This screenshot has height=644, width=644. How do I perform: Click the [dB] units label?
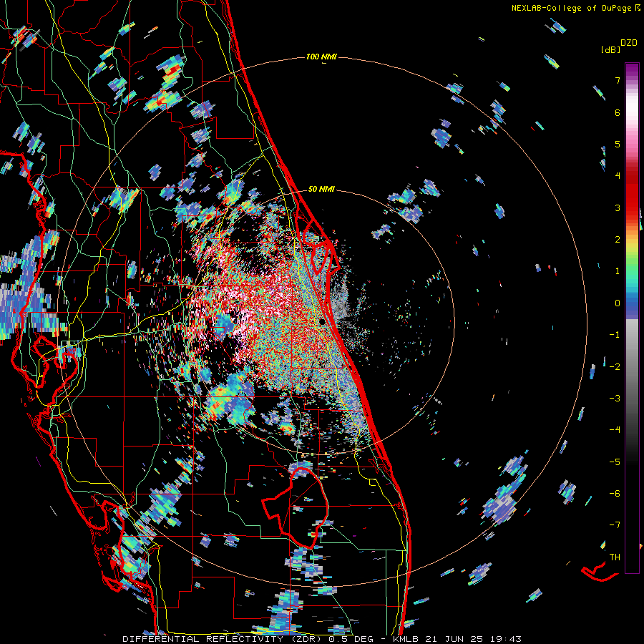click(x=610, y=49)
